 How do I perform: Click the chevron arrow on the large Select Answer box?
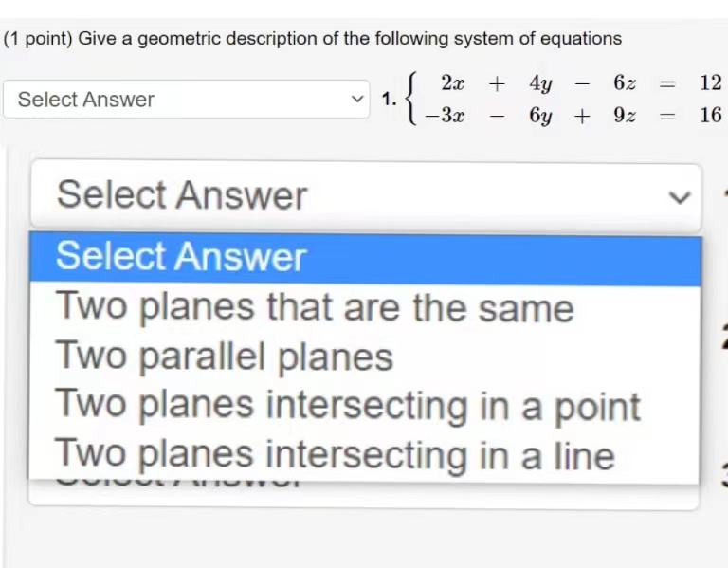coord(680,197)
